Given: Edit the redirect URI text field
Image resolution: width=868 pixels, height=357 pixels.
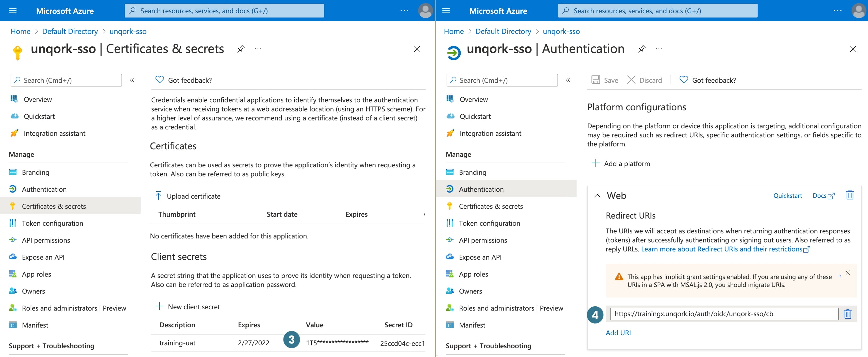Looking at the screenshot, I should coord(724,314).
